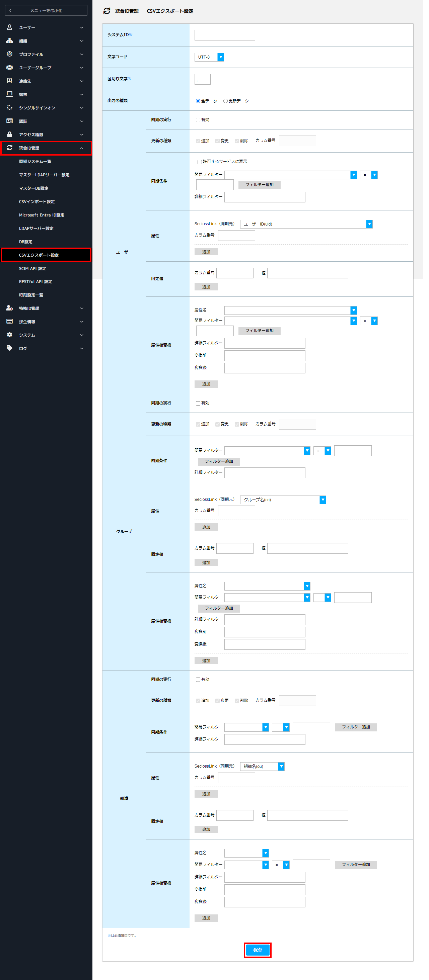The width and height of the screenshot is (429, 980).
Task: Open マスターLDAPサーバー設定 menu item
Action: pyautogui.click(x=44, y=175)
